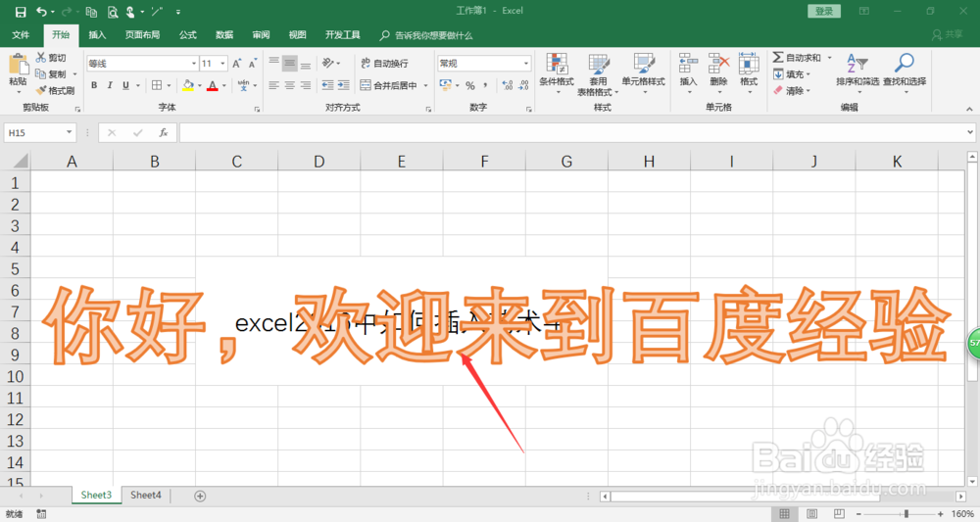The height and width of the screenshot is (522, 980).
Task: Click the Format cells icon
Action: [749, 64]
